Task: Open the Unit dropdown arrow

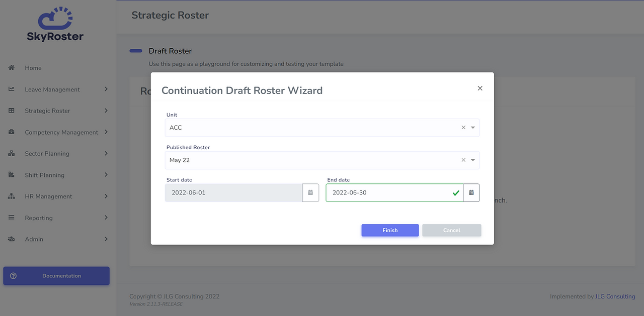Action: [x=473, y=128]
